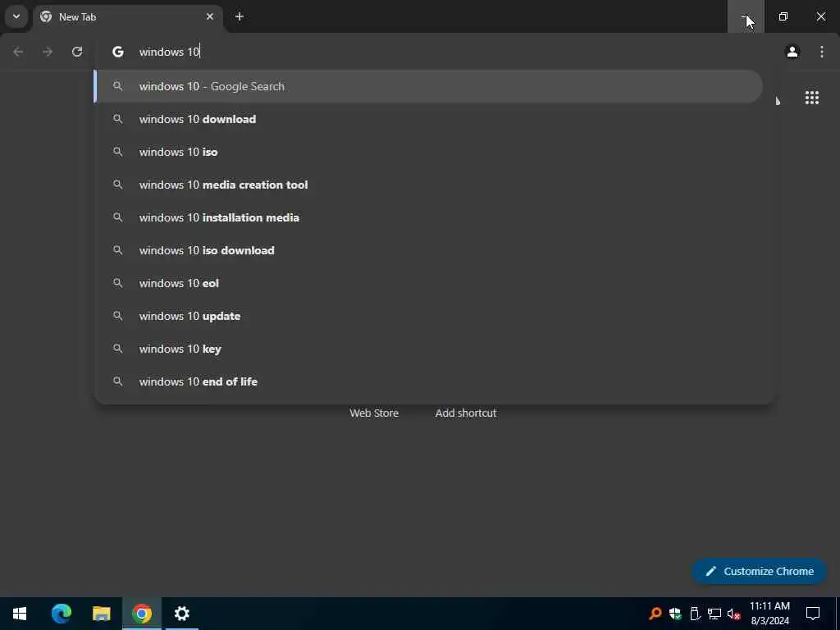This screenshot has width=840, height=630.
Task: Open the Customize Chrome button
Action: [759, 571]
